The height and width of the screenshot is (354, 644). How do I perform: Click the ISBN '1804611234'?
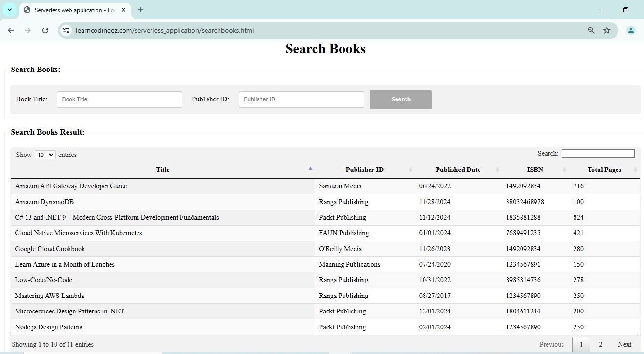[x=523, y=311]
